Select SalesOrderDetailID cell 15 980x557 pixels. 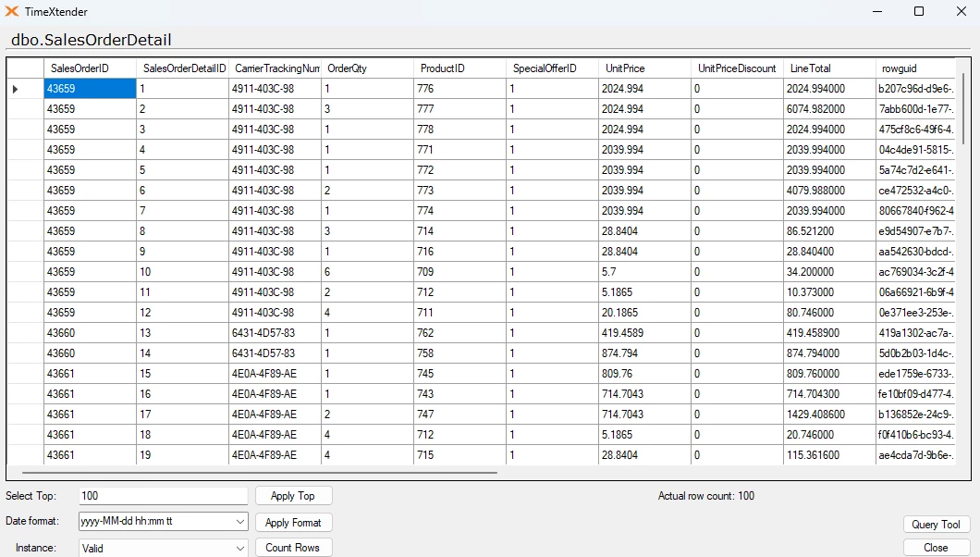182,373
